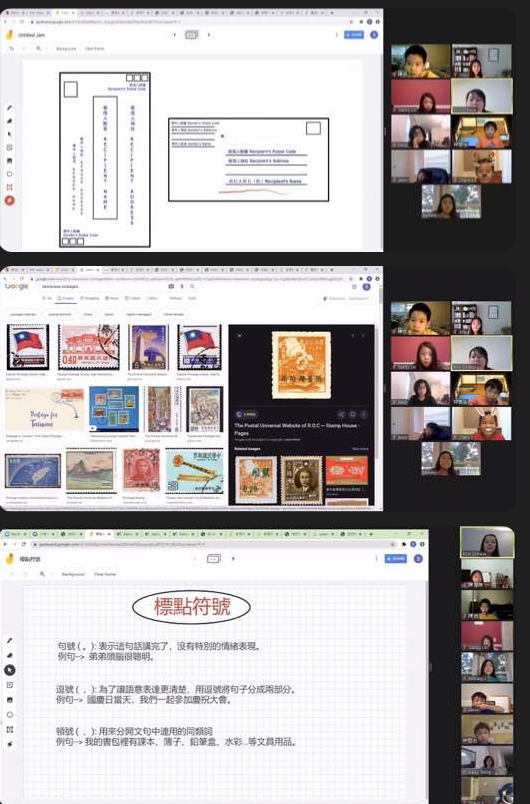Click the text line starting with 句號 on canvas
Screen dimensions: 530x804
(159, 646)
